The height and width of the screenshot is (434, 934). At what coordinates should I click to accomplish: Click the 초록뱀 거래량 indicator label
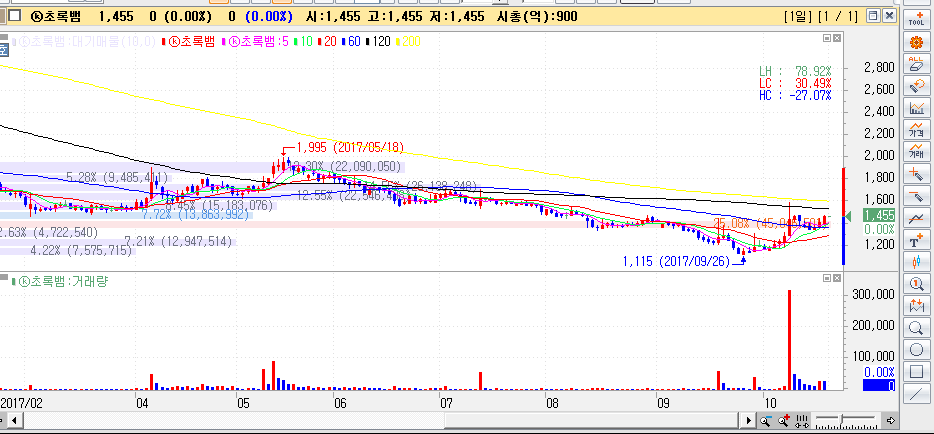pyautogui.click(x=60, y=281)
